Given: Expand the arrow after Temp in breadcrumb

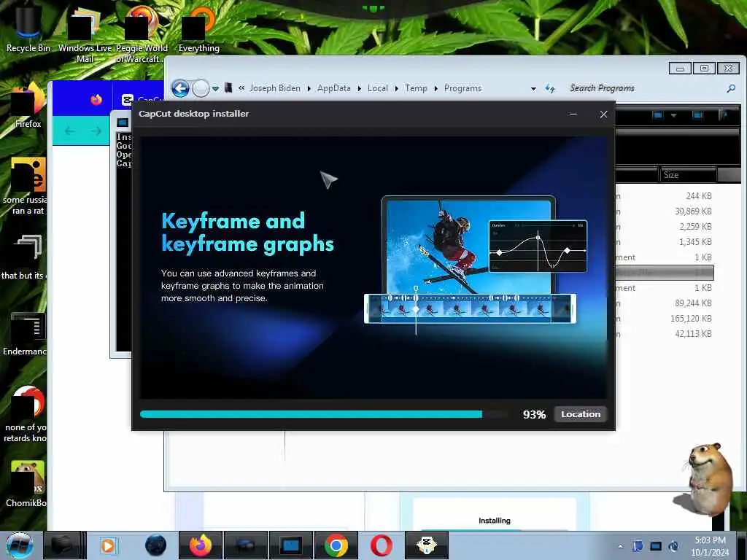Looking at the screenshot, I should point(436,88).
